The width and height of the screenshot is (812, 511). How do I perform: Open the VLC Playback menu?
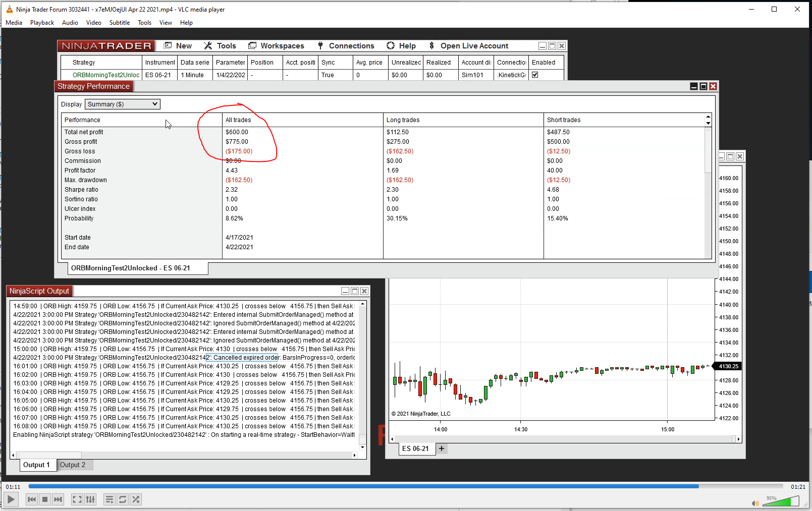coord(42,23)
